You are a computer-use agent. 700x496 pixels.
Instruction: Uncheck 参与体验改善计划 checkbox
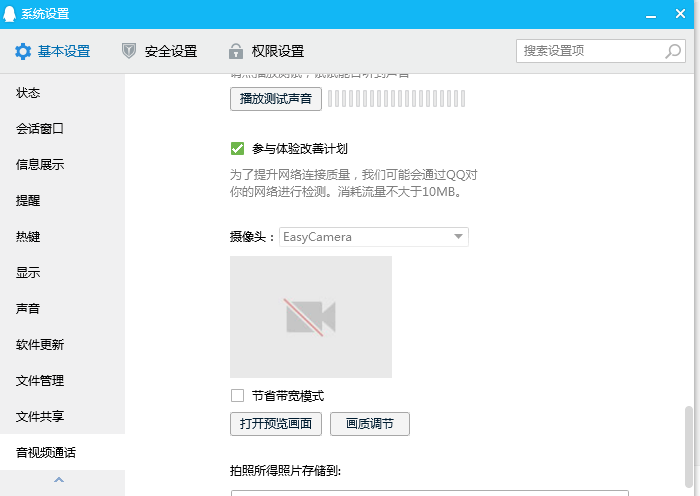pyautogui.click(x=238, y=148)
